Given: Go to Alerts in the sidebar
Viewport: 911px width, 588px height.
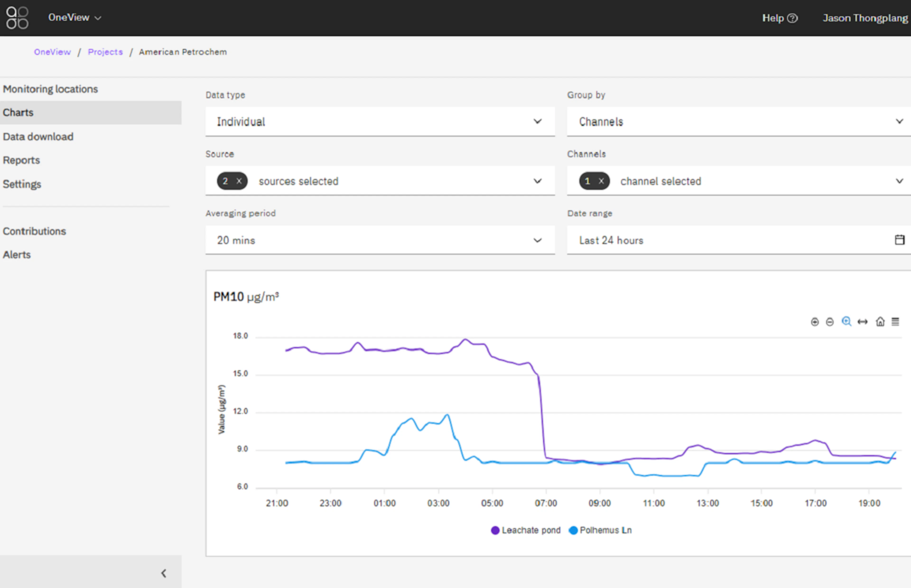Looking at the screenshot, I should click(x=16, y=255).
